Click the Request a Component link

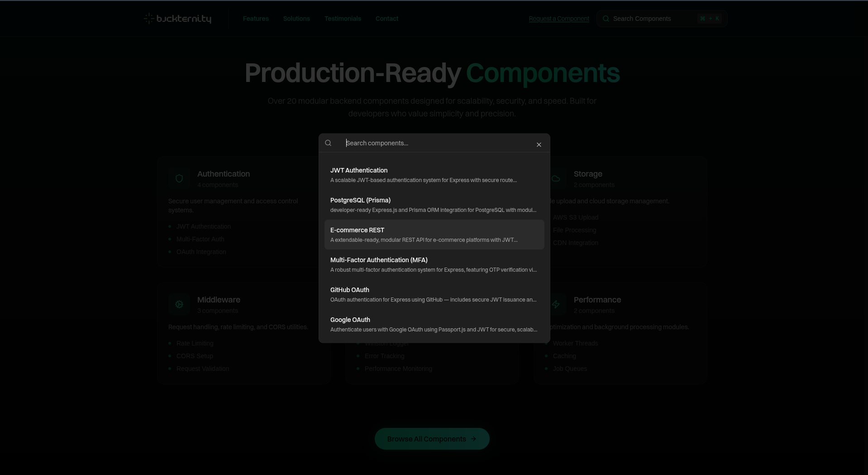(559, 19)
